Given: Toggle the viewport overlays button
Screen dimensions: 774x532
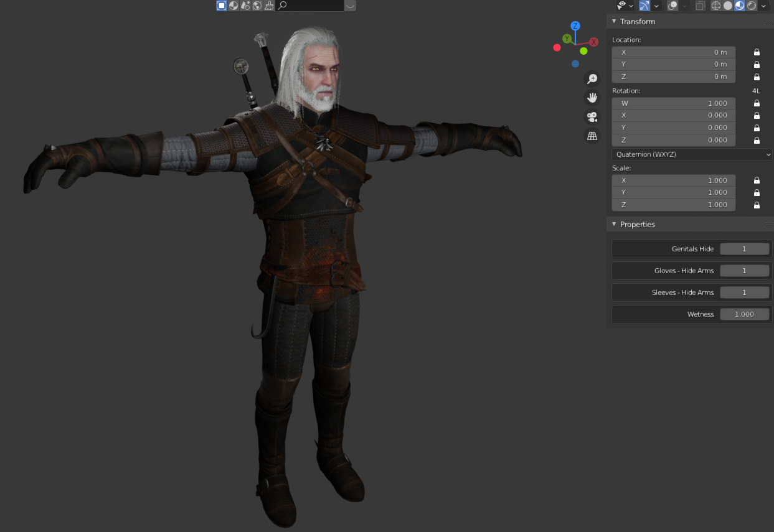Looking at the screenshot, I should [x=673, y=6].
